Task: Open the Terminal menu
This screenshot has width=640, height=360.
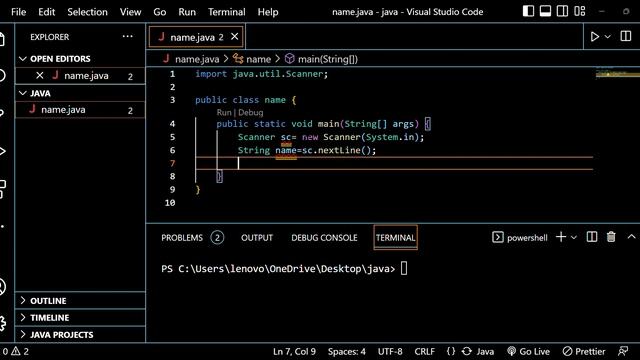Action: click(227, 12)
